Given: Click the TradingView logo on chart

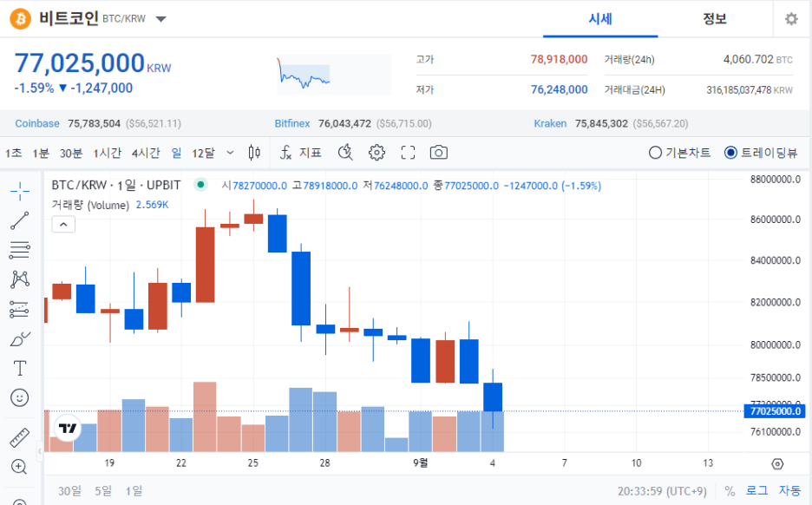Looking at the screenshot, I should [68, 428].
